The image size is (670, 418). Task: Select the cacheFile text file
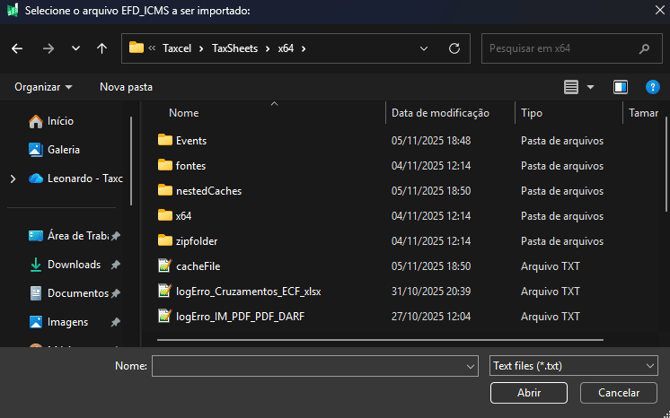point(188,266)
